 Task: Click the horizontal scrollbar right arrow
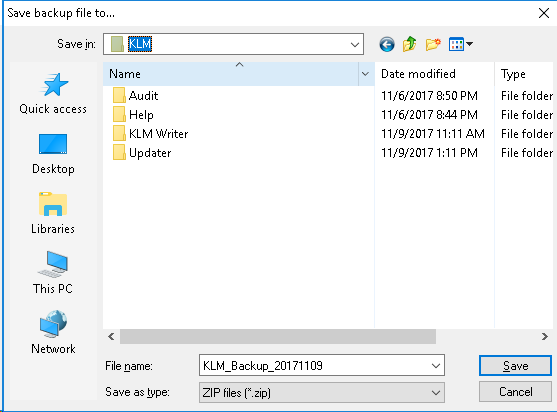(545, 336)
